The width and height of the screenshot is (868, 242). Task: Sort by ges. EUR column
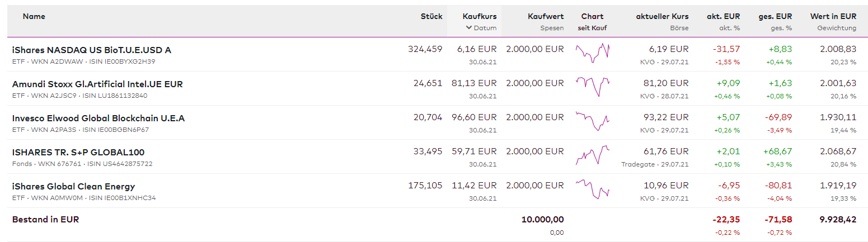coord(775,16)
